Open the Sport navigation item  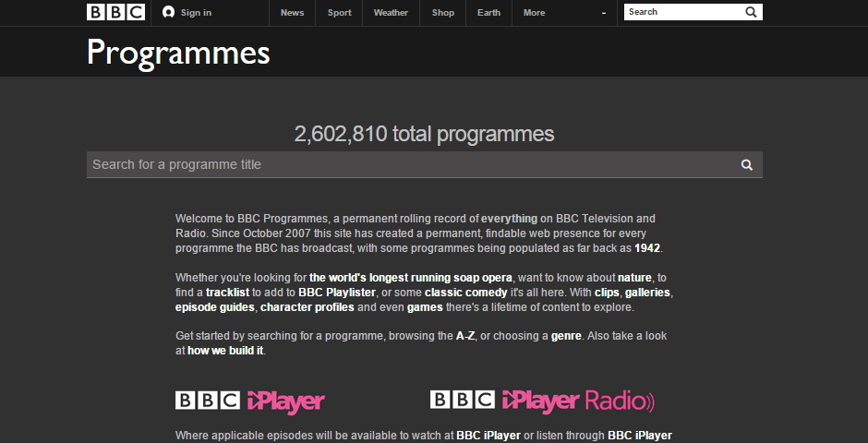[x=339, y=13]
